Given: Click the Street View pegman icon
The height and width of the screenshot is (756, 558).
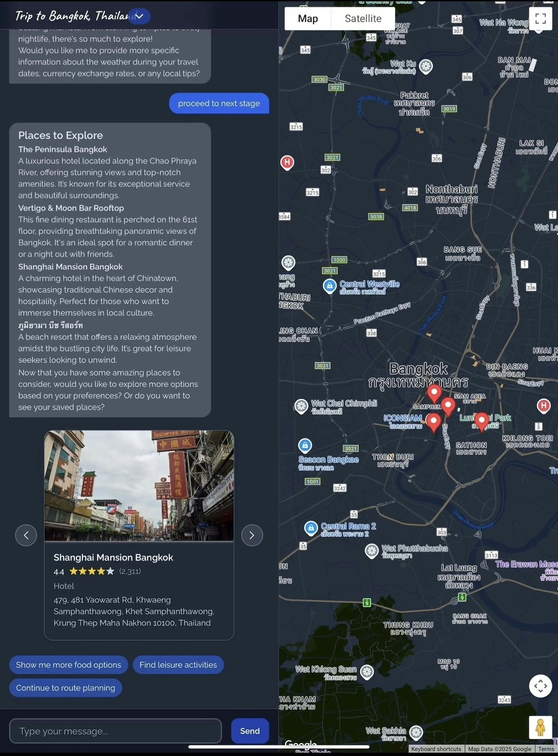Looking at the screenshot, I should click(540, 727).
